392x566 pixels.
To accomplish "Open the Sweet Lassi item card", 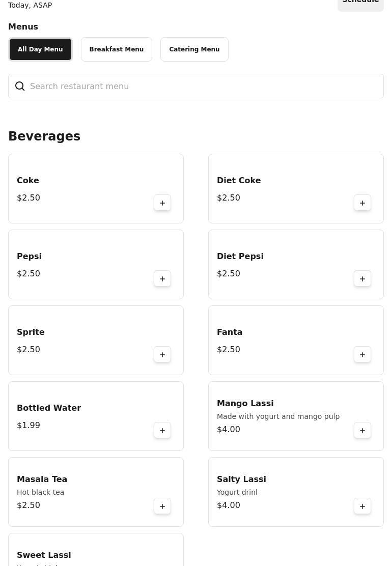I will [96, 549].
